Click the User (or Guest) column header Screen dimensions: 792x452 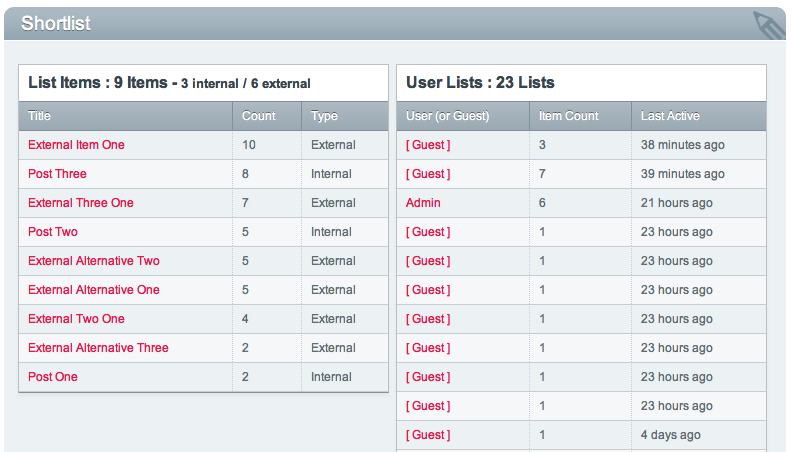coord(448,116)
